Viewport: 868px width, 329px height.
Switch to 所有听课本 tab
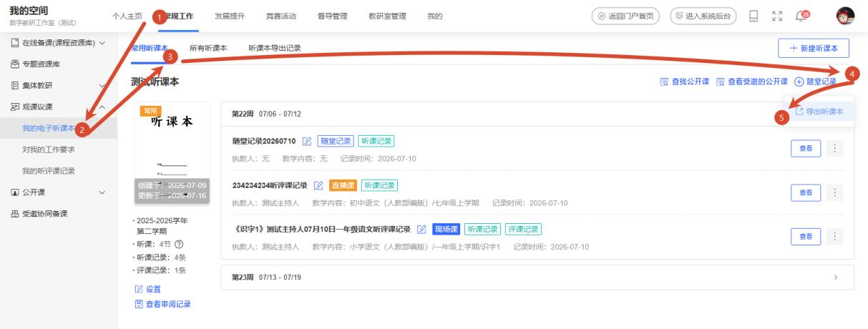coord(208,48)
